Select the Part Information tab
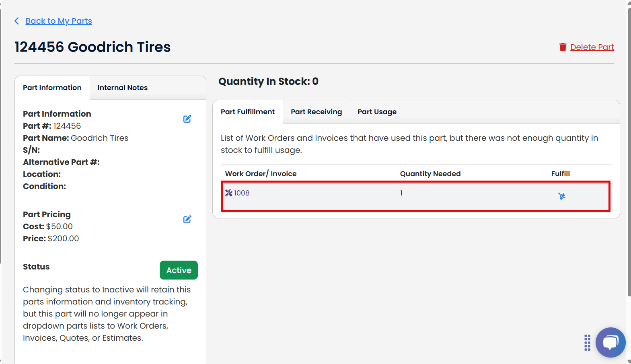Image resolution: width=631 pixels, height=364 pixels. click(x=52, y=88)
